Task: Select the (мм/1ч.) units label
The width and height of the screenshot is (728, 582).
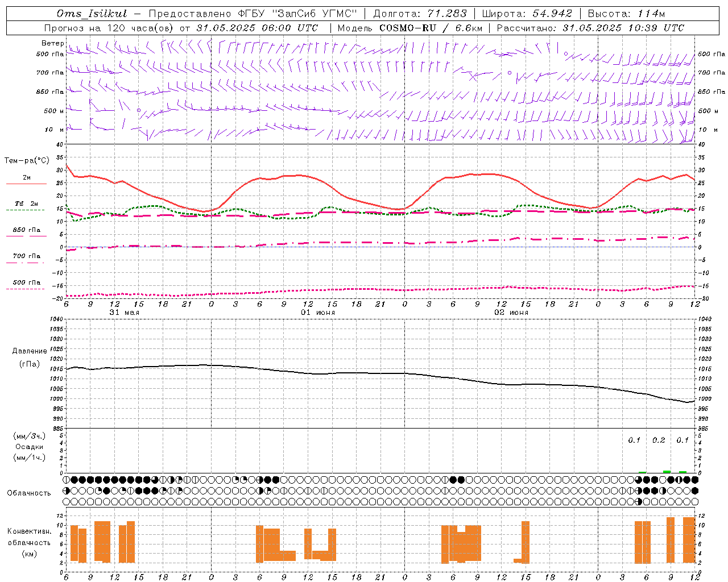Action: (x=30, y=458)
